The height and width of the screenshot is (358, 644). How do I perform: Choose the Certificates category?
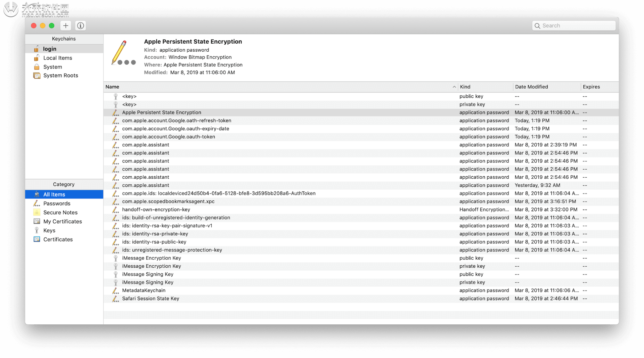64,239
